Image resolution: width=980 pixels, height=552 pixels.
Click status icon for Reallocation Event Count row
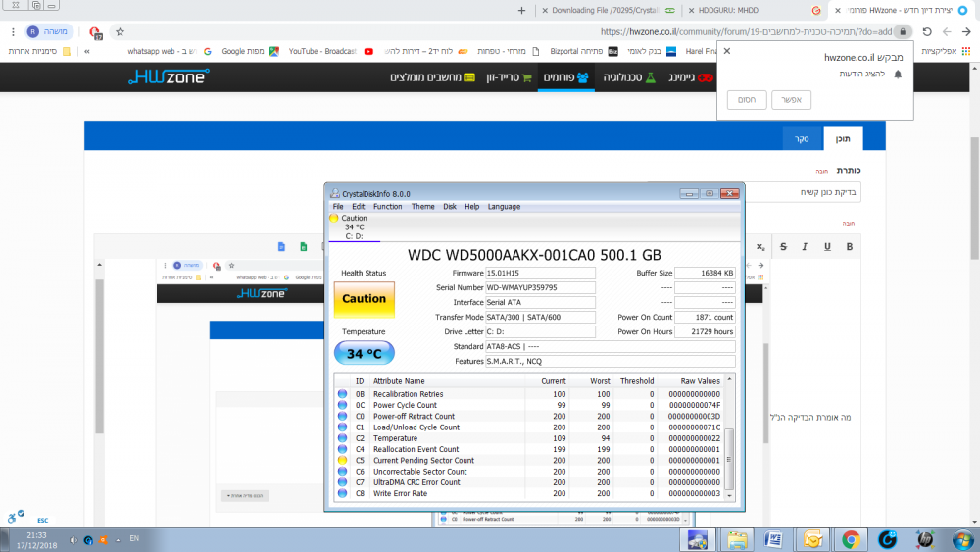tap(342, 449)
